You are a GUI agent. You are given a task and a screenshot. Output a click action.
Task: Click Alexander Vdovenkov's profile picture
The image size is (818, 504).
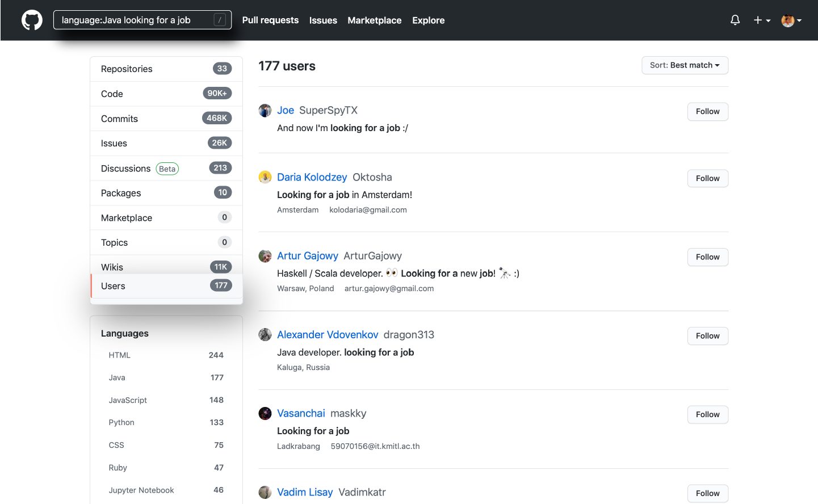[265, 334]
